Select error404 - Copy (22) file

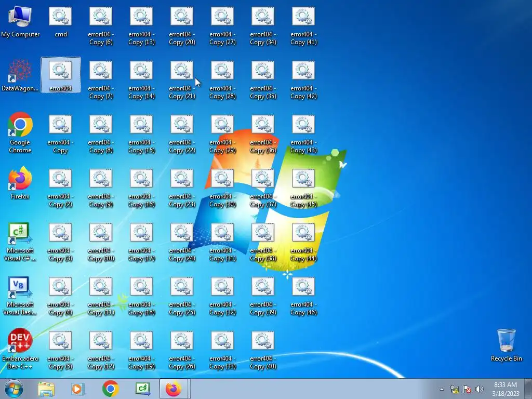point(182,135)
